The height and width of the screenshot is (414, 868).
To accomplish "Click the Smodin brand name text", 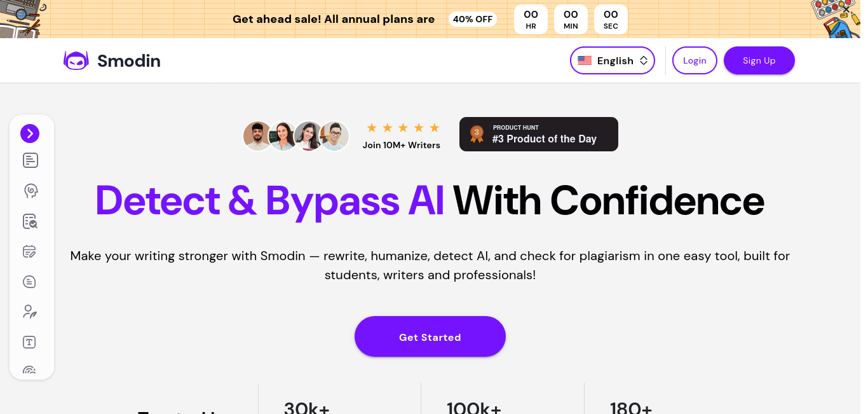I will (129, 61).
